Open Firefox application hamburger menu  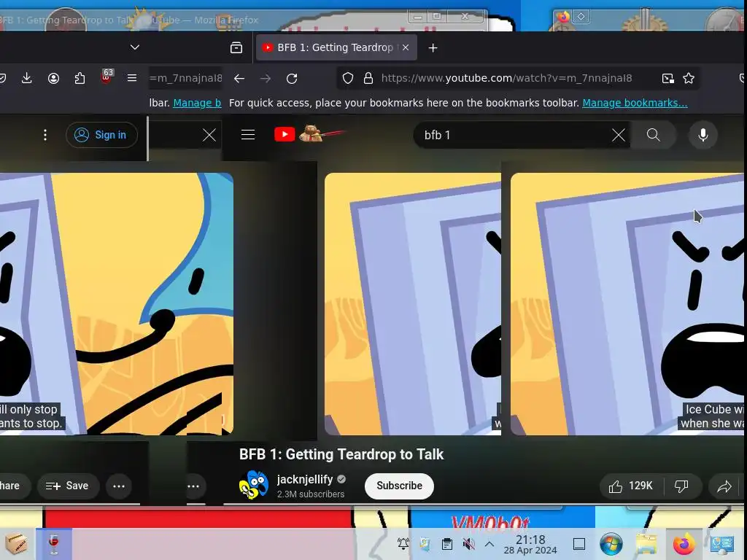click(x=132, y=78)
